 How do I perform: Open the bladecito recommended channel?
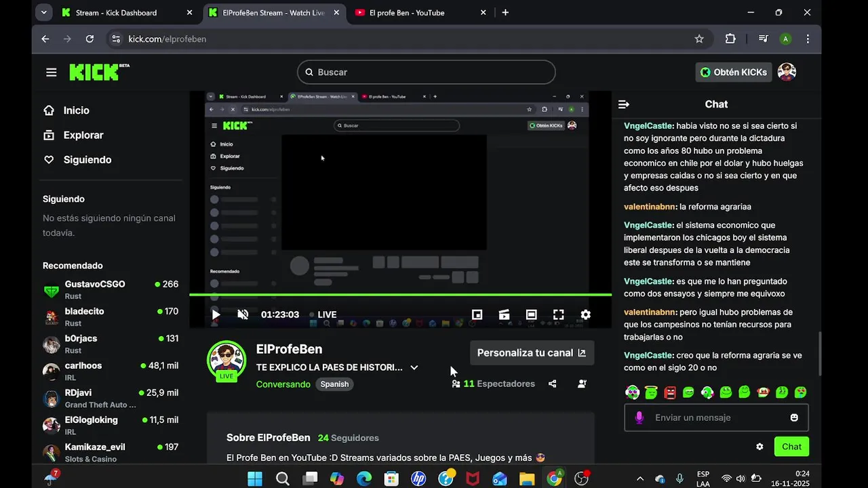click(x=111, y=317)
